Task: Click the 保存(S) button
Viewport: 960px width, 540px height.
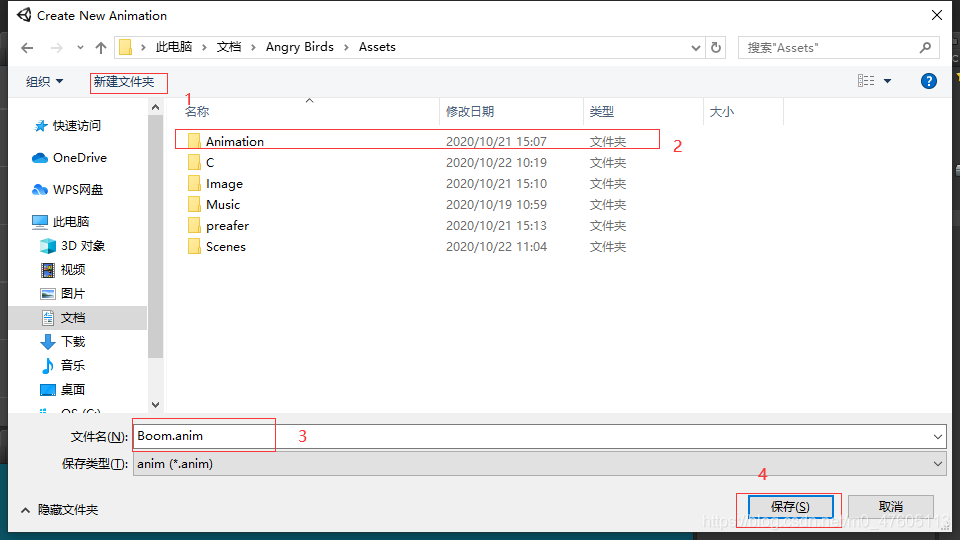Action: coord(790,507)
